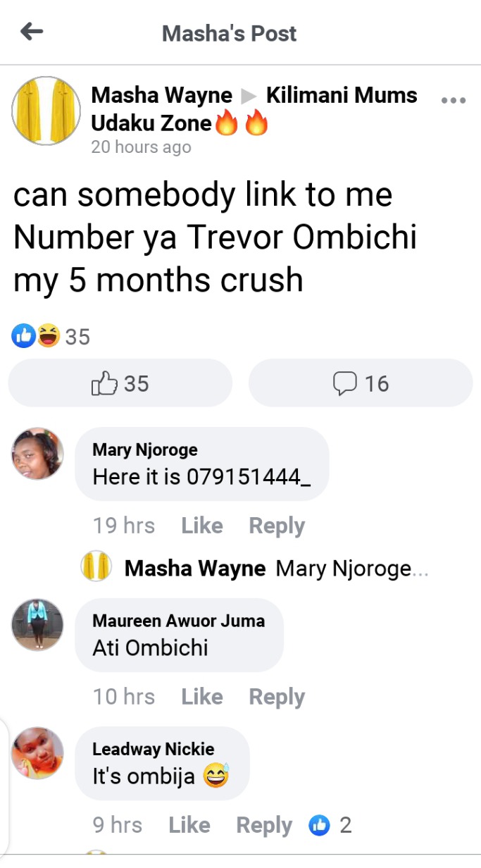The width and height of the screenshot is (481, 868).
Task: View the 2 likes on Leadway Nickie's comment
Action: (x=330, y=825)
